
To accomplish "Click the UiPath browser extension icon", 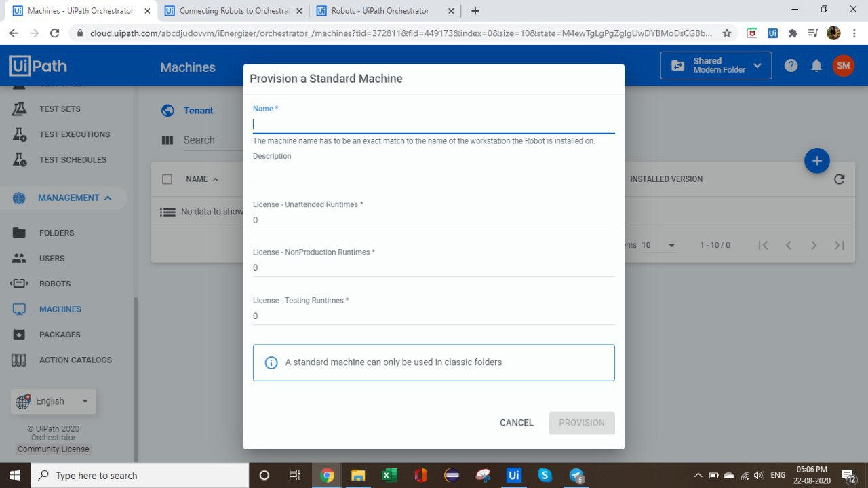I will (772, 33).
